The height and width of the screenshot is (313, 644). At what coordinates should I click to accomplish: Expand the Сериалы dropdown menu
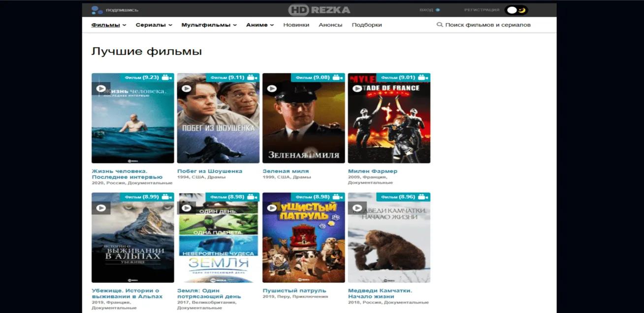click(x=154, y=25)
